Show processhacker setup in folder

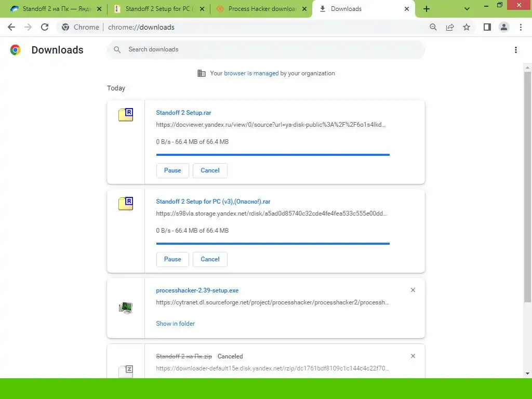point(176,324)
